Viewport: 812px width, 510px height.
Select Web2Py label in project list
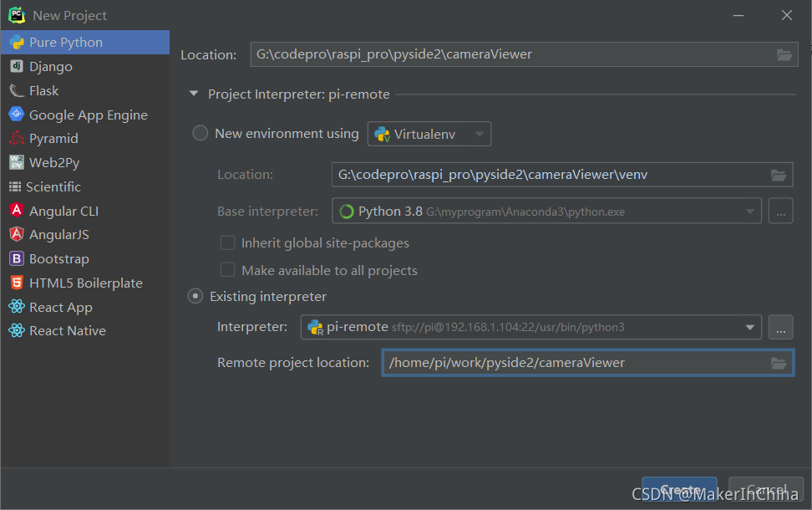coord(54,163)
